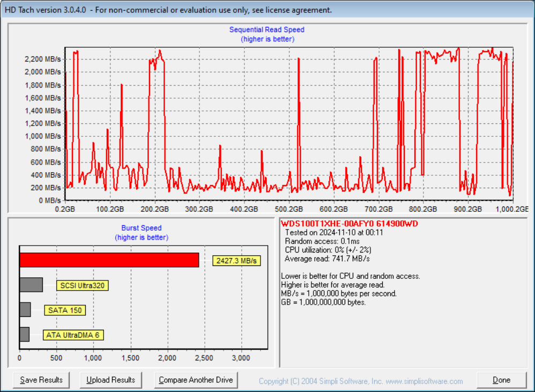Click the yellow ATA UltraDMA 6 label
This screenshot has height=392, width=535.
coord(72,335)
